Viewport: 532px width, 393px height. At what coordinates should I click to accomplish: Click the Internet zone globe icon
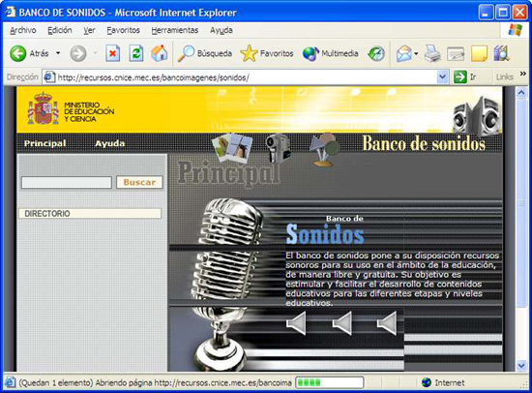tap(427, 382)
